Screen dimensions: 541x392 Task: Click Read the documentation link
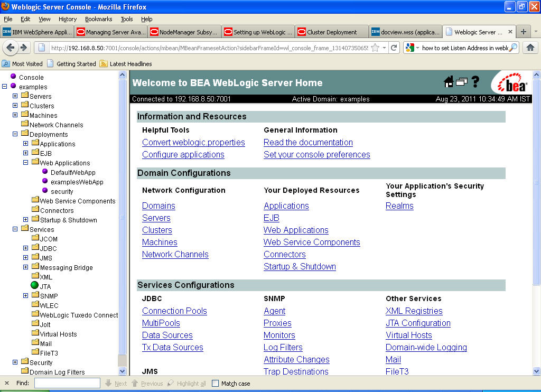pyautogui.click(x=308, y=143)
